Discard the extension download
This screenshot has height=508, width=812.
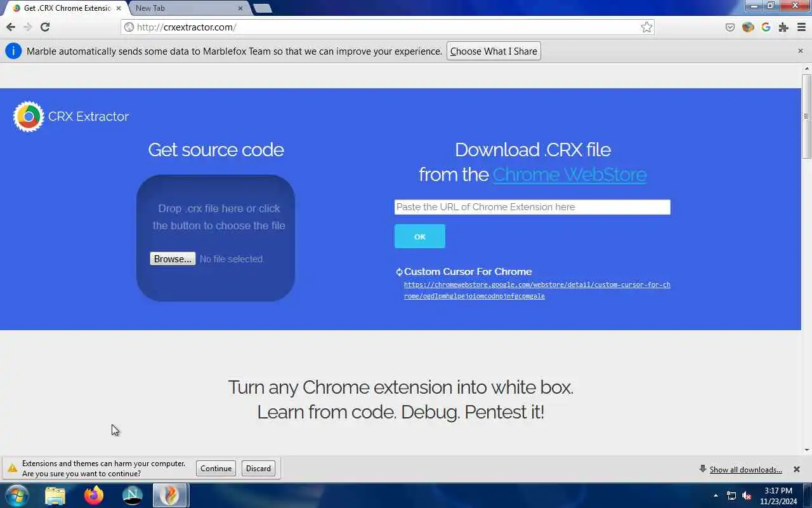(x=258, y=469)
